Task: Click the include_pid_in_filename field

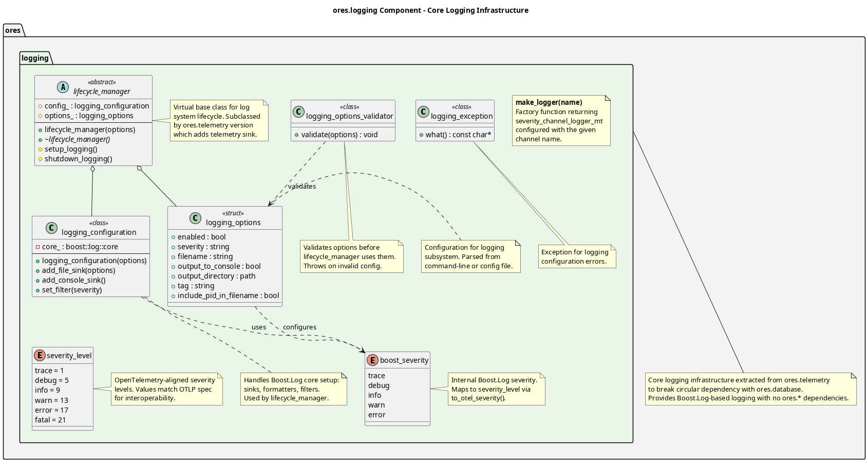Action: click(x=228, y=295)
